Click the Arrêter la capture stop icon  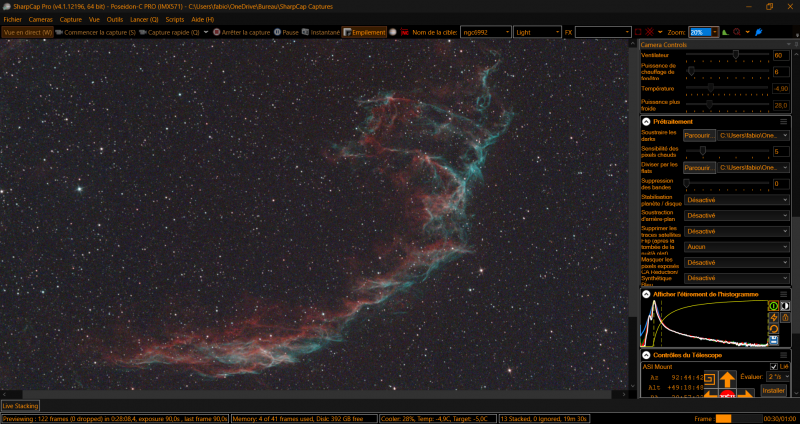(x=216, y=32)
